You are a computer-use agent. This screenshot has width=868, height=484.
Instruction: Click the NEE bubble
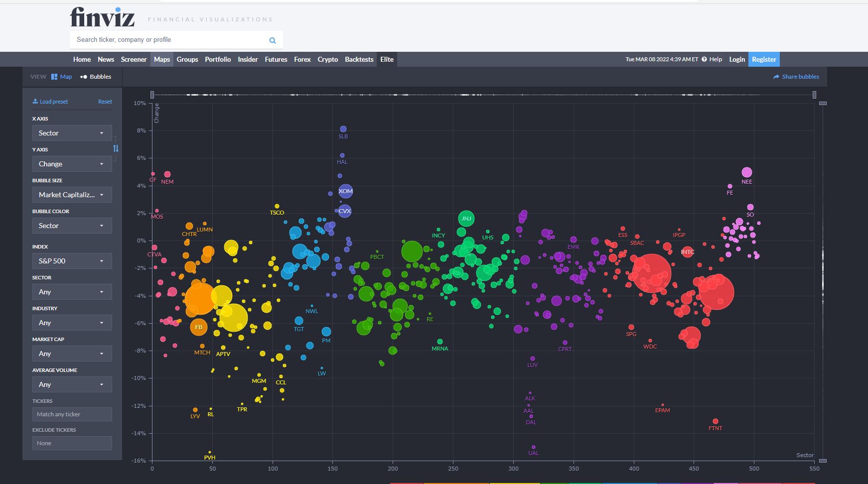click(x=746, y=172)
